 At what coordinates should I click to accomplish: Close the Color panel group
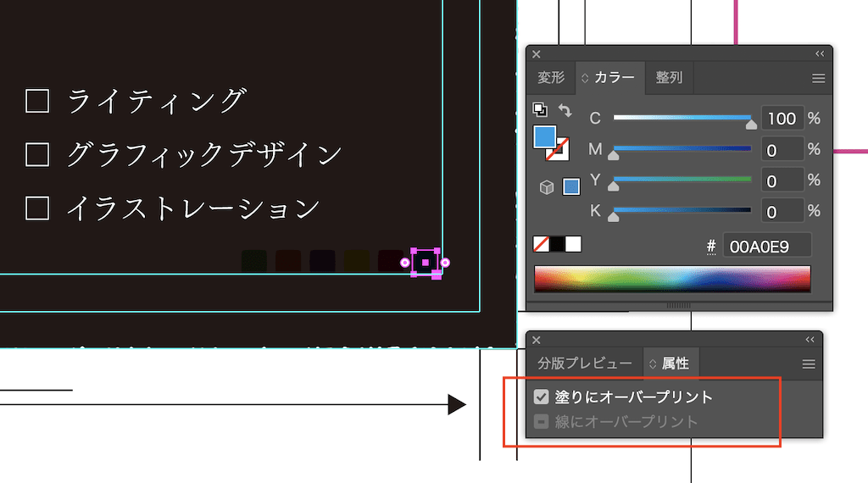[536, 54]
